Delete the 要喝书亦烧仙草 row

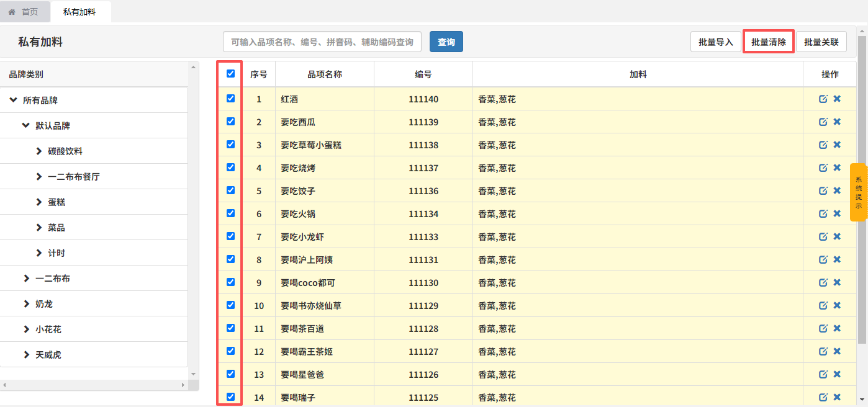tap(837, 305)
